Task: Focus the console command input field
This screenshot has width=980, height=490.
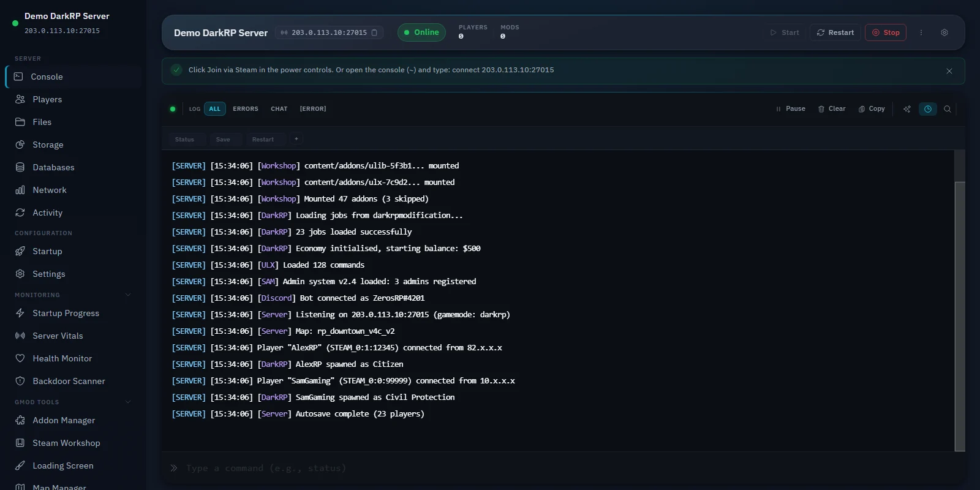Action: [562, 468]
